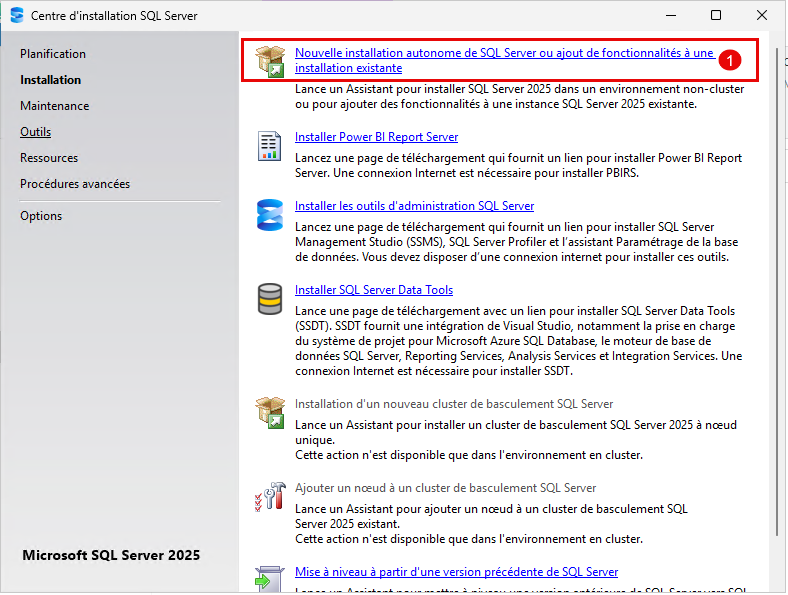Click the SQL Server administration tools icon
Screen dimensions: 788x595
click(x=270, y=215)
